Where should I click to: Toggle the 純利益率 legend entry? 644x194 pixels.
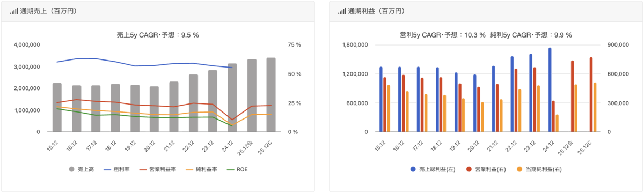pyautogui.click(x=202, y=169)
